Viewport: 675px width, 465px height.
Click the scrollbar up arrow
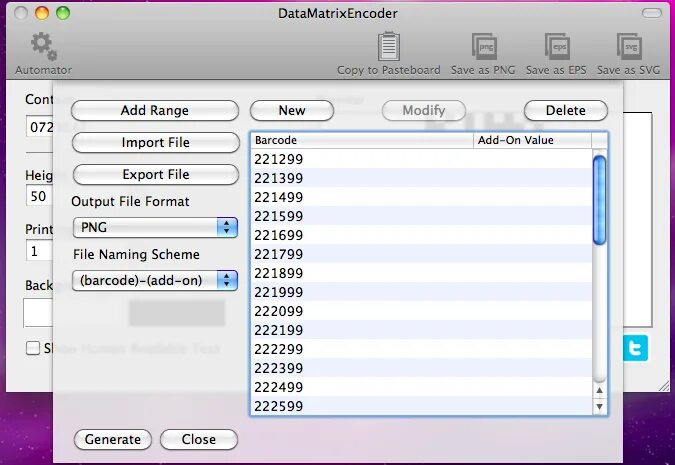[599, 391]
